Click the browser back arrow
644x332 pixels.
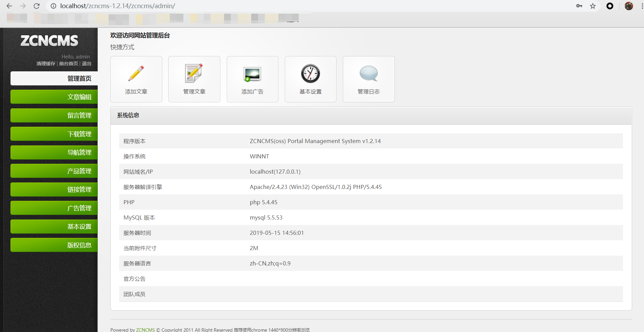9,6
